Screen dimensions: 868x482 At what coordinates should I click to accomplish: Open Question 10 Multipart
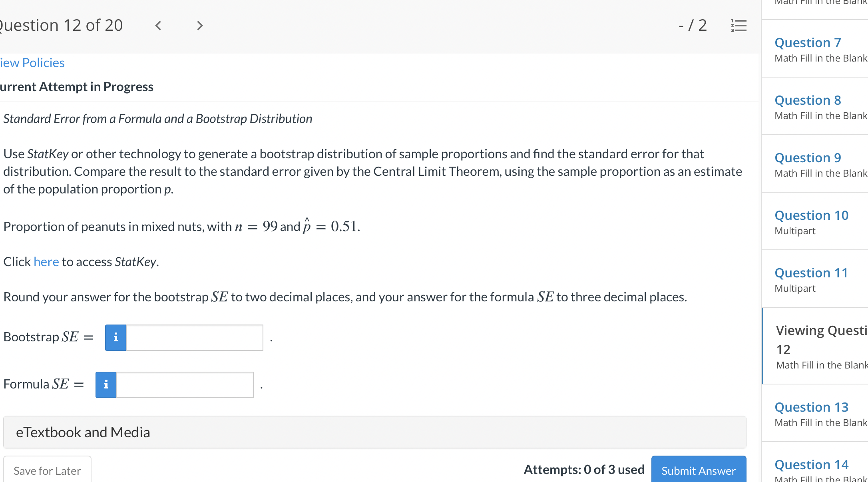(x=811, y=215)
